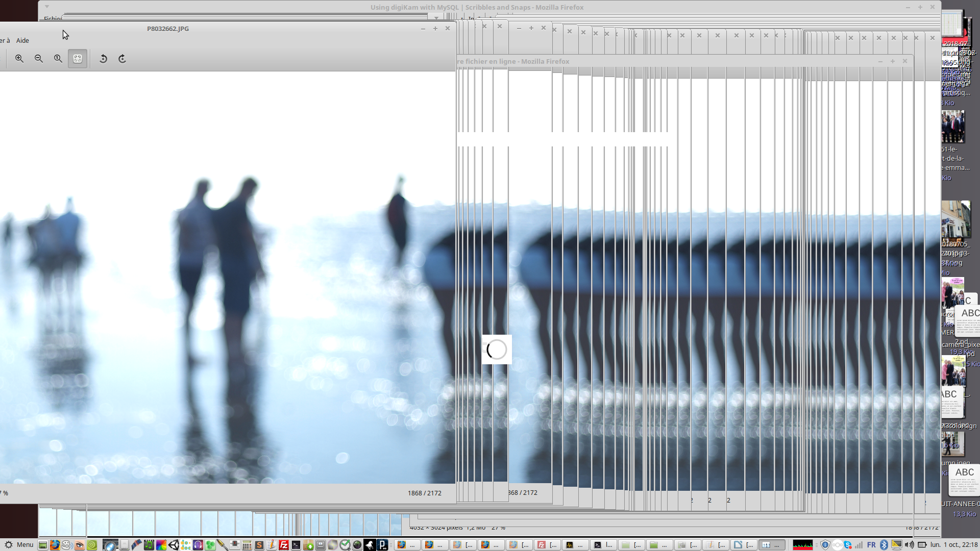This screenshot has width=980, height=551.
Task: Rotate the image counterclockwise
Action: 103,59
